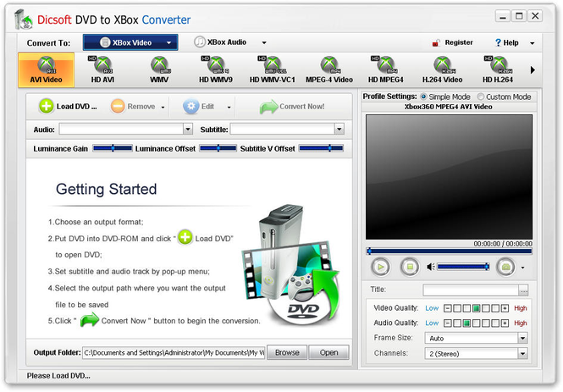563x392 pixels.
Task: Select the MPEG-4 Video format
Action: coord(328,70)
